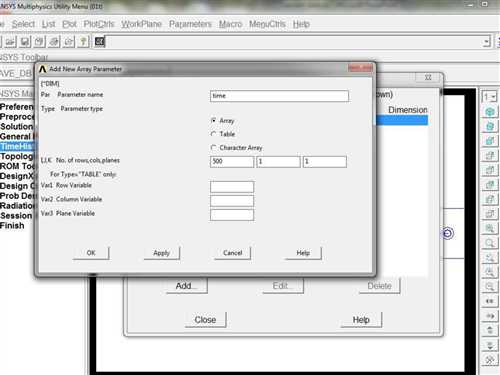Select Session Editor in the Main Menu

click(17, 216)
